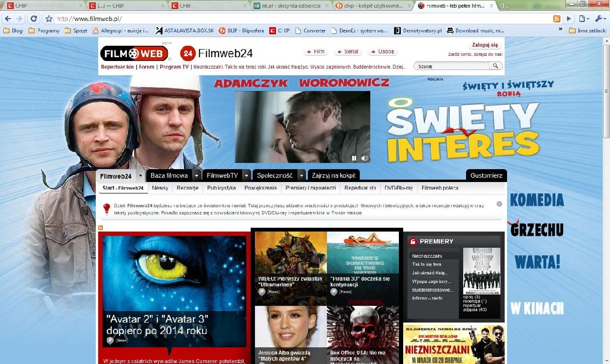610x364 pixels.
Task: Switch to the chip - kokpit użytkownika tab
Action: tap(373, 6)
